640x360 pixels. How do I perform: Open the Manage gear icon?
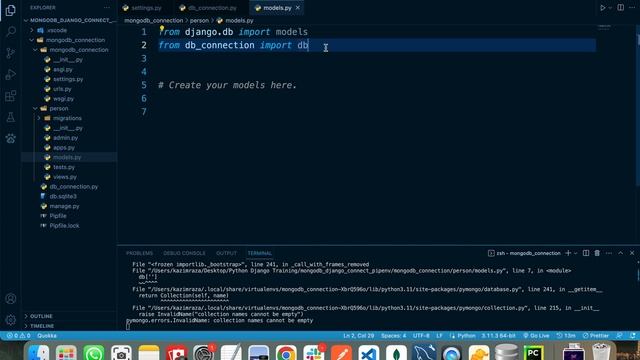point(11,320)
